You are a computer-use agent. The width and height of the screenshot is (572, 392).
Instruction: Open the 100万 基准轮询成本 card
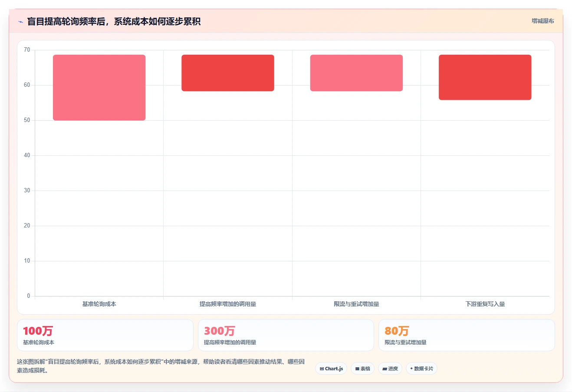click(105, 335)
